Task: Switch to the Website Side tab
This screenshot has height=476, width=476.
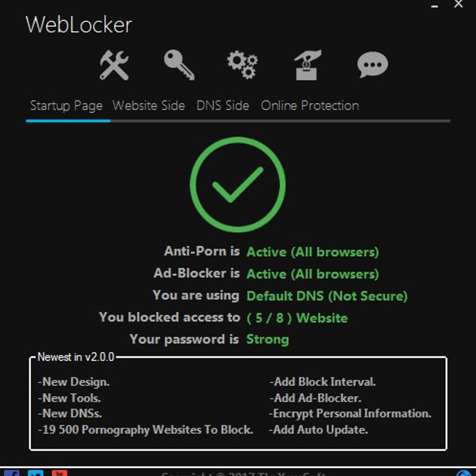Action: pos(149,106)
